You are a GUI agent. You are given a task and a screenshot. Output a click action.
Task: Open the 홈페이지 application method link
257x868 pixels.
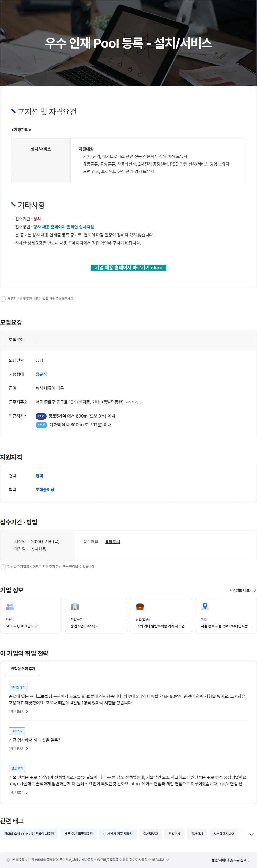(112, 542)
